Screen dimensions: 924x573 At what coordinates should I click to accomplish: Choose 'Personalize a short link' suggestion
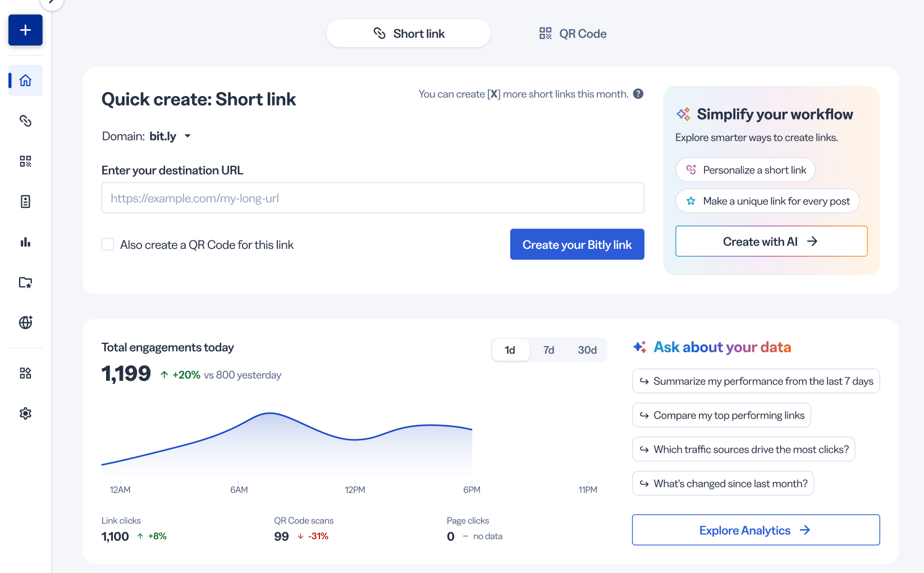tap(745, 170)
